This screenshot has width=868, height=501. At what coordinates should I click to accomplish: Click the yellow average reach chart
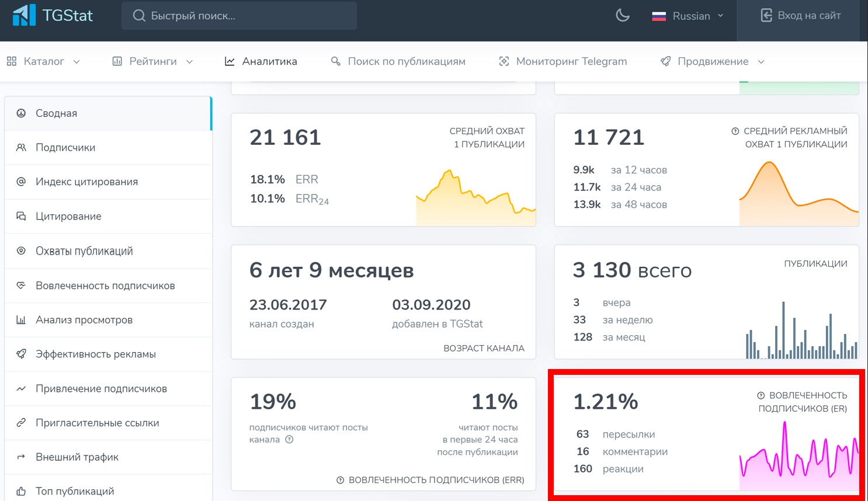(x=475, y=197)
